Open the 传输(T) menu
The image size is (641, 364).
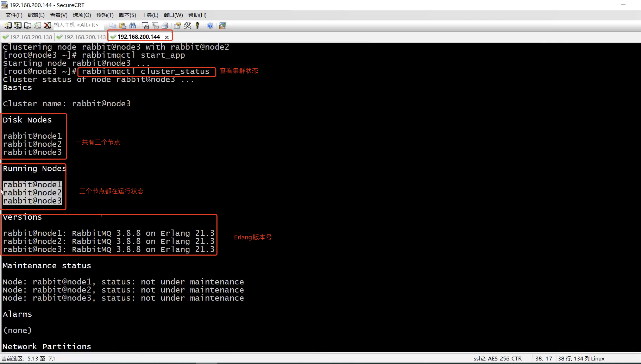click(105, 15)
